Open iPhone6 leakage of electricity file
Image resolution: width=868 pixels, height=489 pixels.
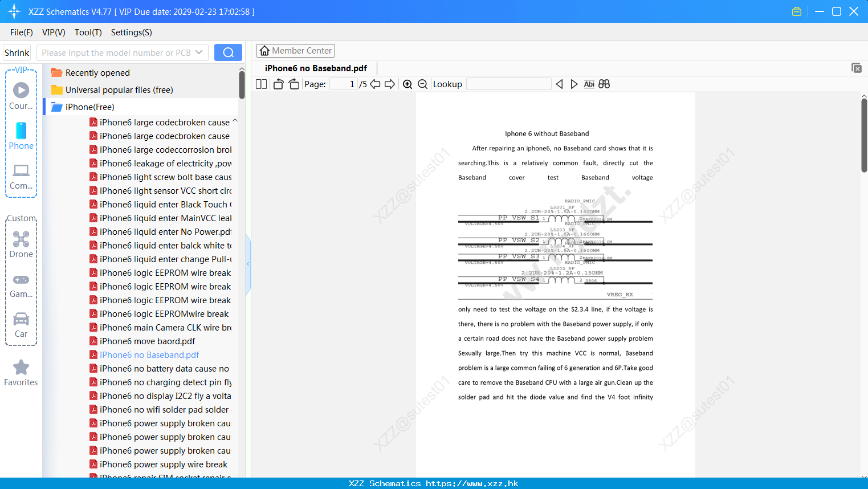(x=161, y=164)
